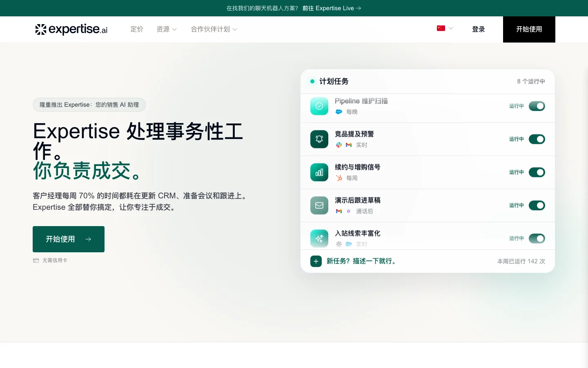This screenshot has height=368, width=588.
Task: Click 登录 in the header
Action: tap(479, 29)
